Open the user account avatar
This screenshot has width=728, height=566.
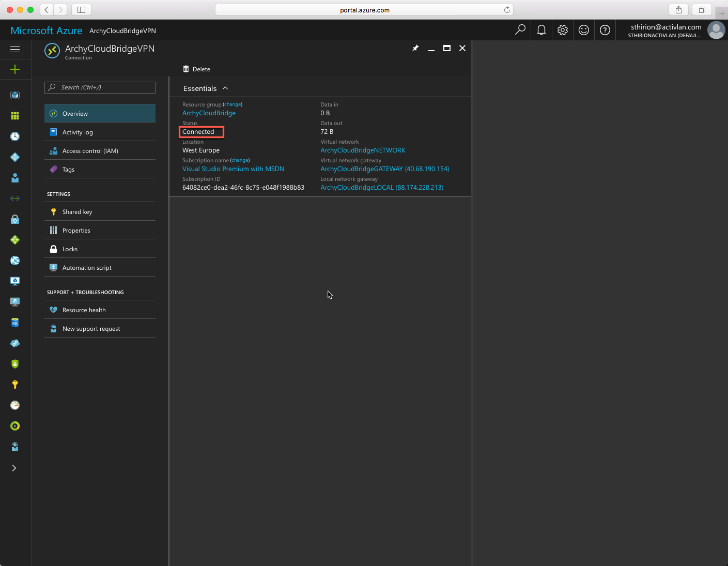click(716, 30)
